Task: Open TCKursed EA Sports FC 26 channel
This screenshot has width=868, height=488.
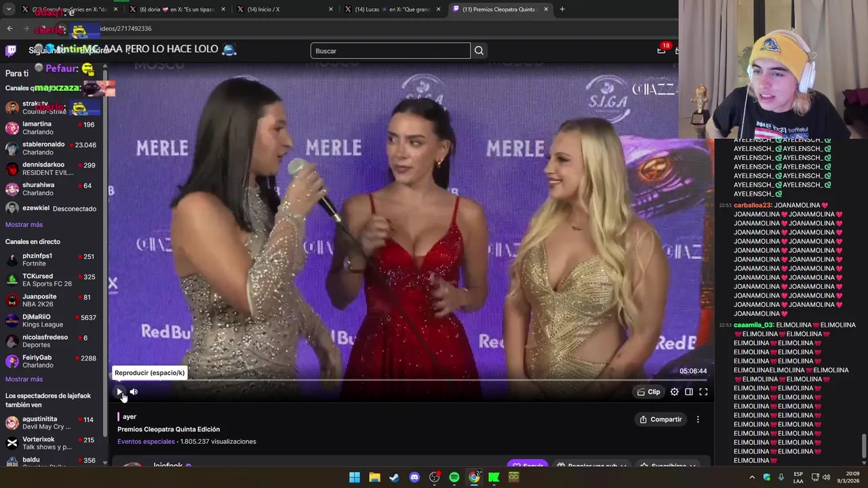Action: tap(53, 281)
